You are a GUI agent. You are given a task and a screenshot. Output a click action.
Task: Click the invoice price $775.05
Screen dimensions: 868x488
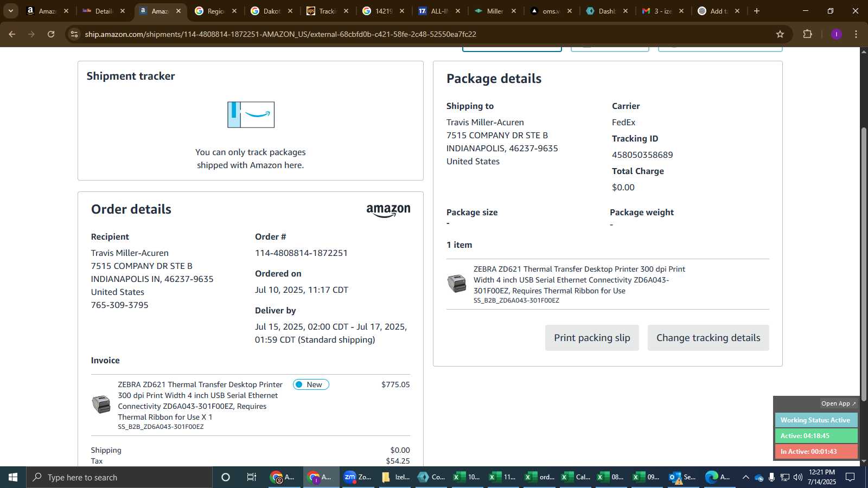[395, 384]
